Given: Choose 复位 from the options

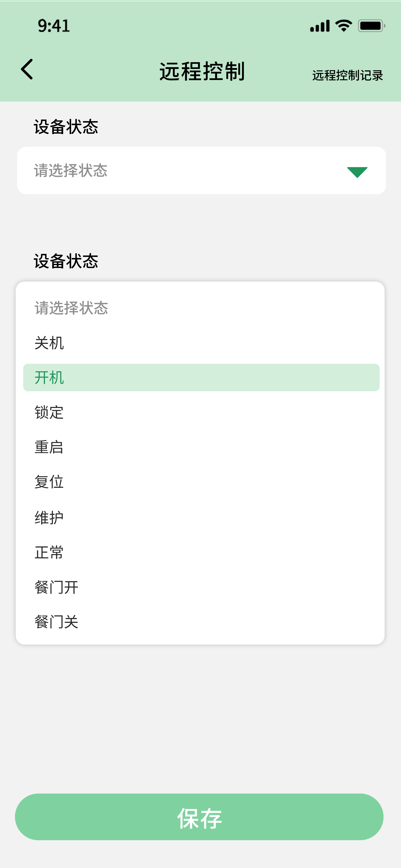Looking at the screenshot, I should point(49,482).
